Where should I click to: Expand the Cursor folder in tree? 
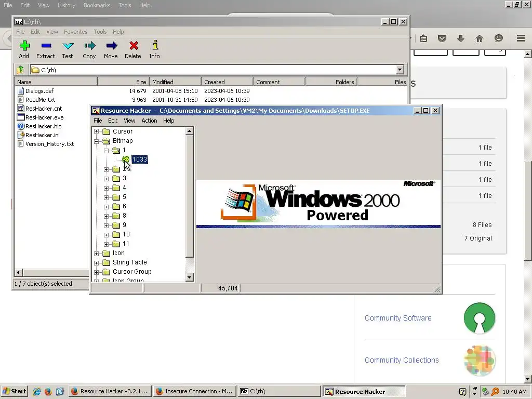96,131
